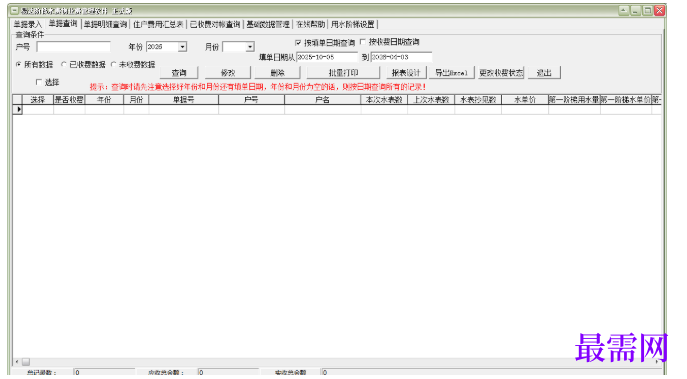
Task: Open the 住户费用汇总表 tab
Action: [158, 25]
